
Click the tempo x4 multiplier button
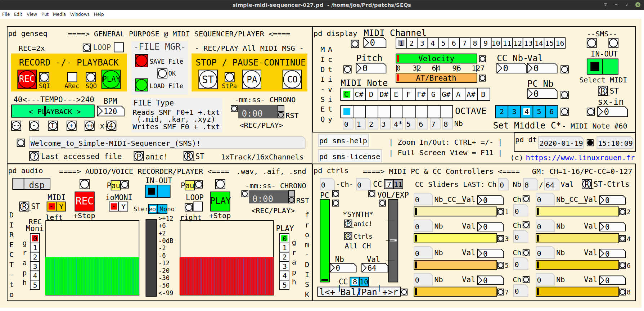[111, 126]
